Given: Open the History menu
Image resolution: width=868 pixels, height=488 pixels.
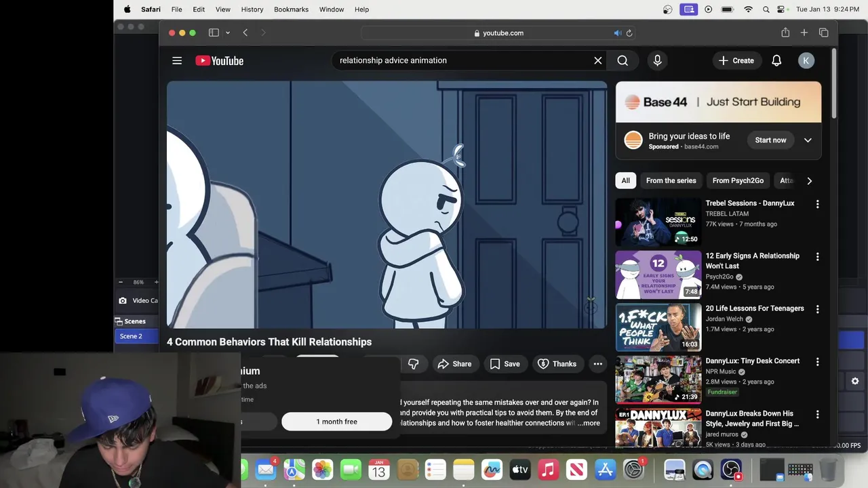Looking at the screenshot, I should click(252, 9).
